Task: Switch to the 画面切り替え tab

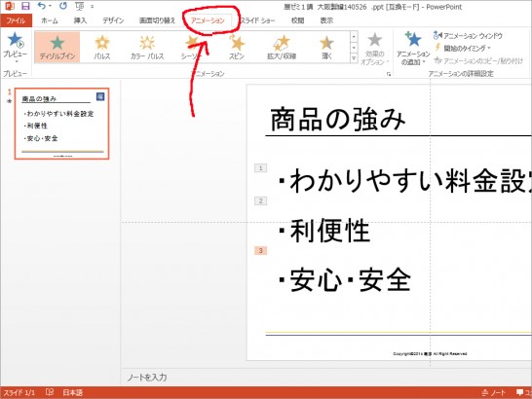Action: [x=157, y=20]
